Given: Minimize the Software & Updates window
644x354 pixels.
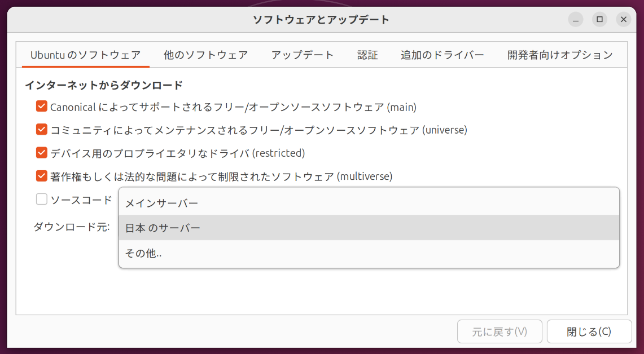Looking at the screenshot, I should click(576, 20).
